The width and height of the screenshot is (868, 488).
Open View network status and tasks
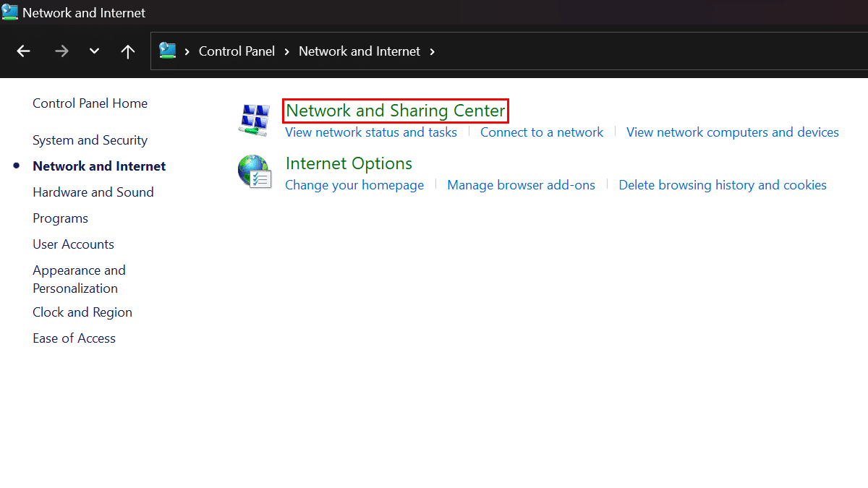tap(371, 132)
